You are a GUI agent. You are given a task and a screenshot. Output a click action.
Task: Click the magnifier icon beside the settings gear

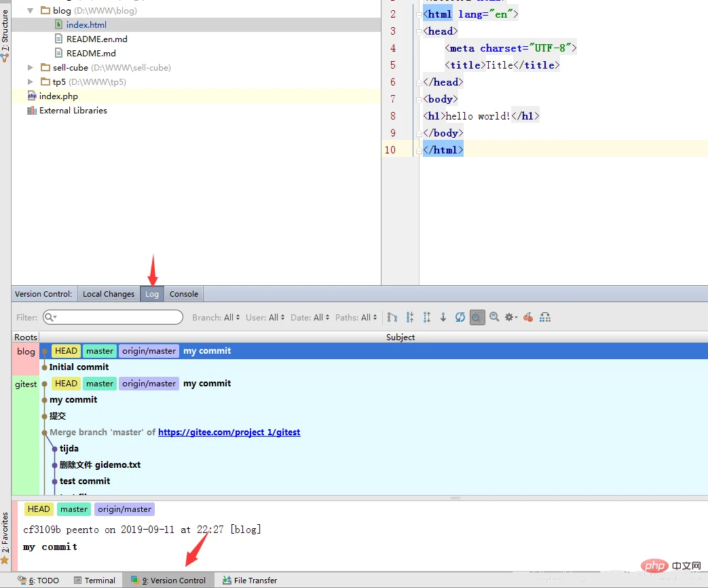click(x=494, y=317)
